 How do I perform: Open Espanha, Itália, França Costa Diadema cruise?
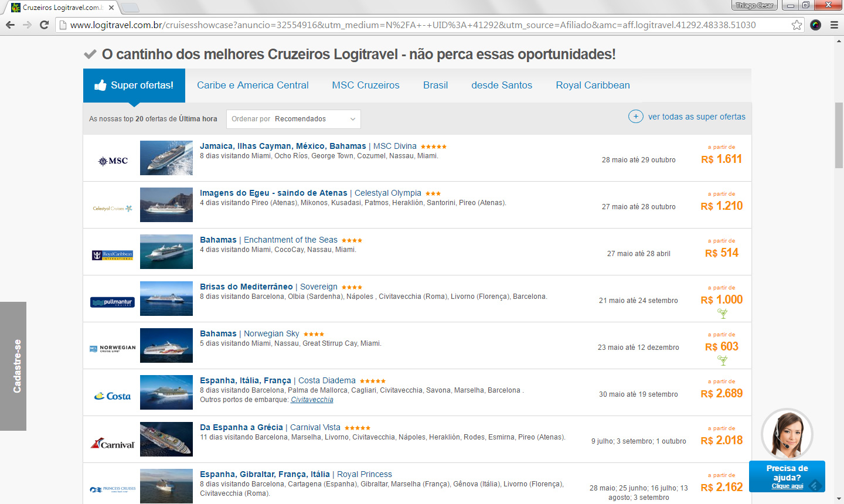pos(278,380)
